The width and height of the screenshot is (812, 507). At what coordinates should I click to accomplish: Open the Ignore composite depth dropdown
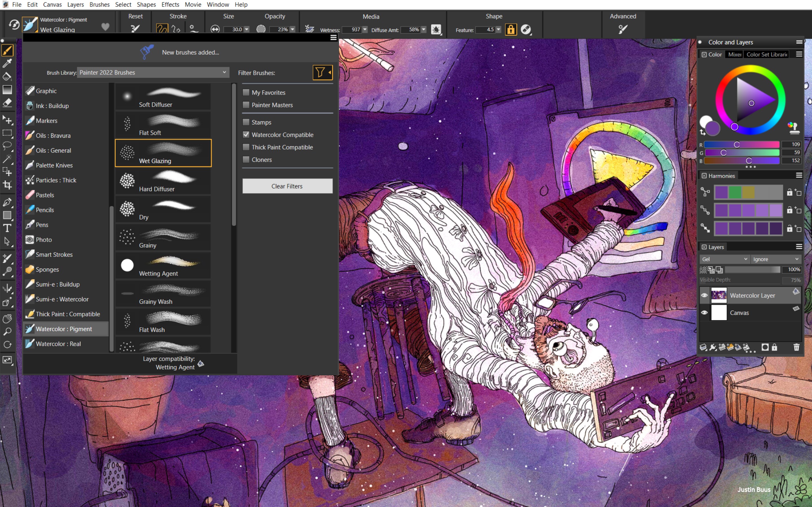[x=776, y=259]
